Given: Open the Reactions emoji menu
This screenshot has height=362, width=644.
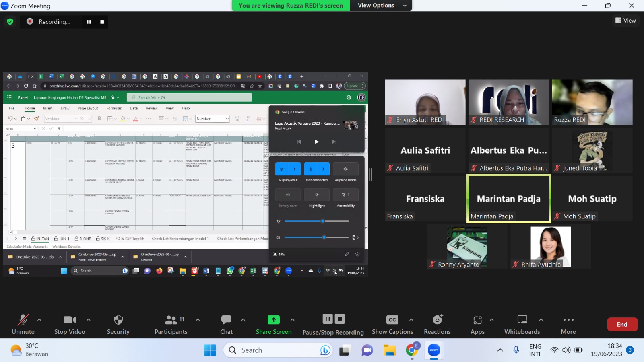Looking at the screenshot, I should [x=437, y=324].
